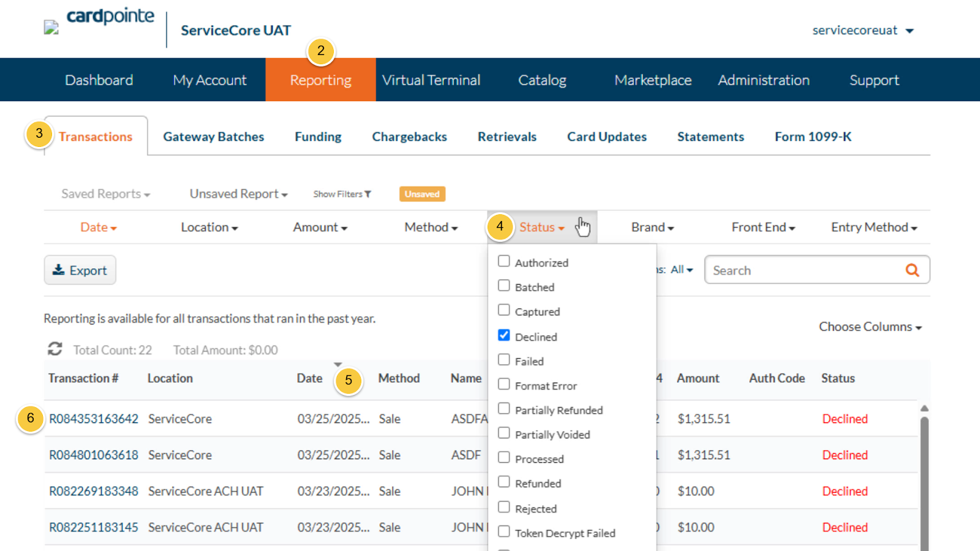Viewport: 980px width, 551px height.
Task: Expand the Front End filter dropdown
Action: coord(763,227)
